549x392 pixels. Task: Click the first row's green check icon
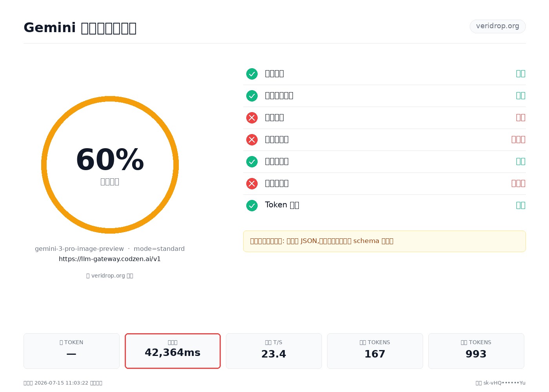tap(252, 74)
